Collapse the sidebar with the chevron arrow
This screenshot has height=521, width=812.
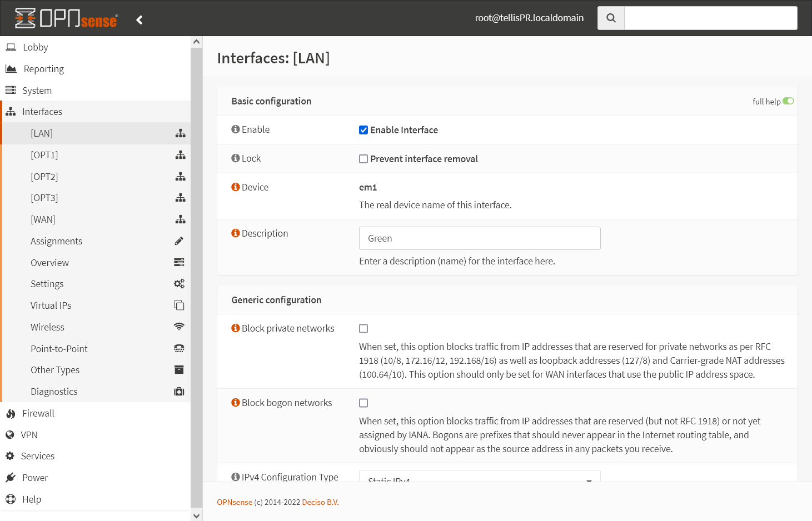pos(139,19)
